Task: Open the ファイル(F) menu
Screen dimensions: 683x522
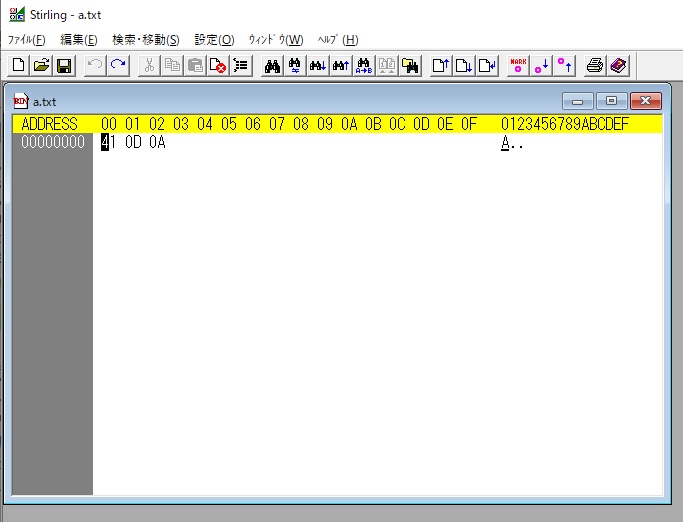Action: click(27, 40)
